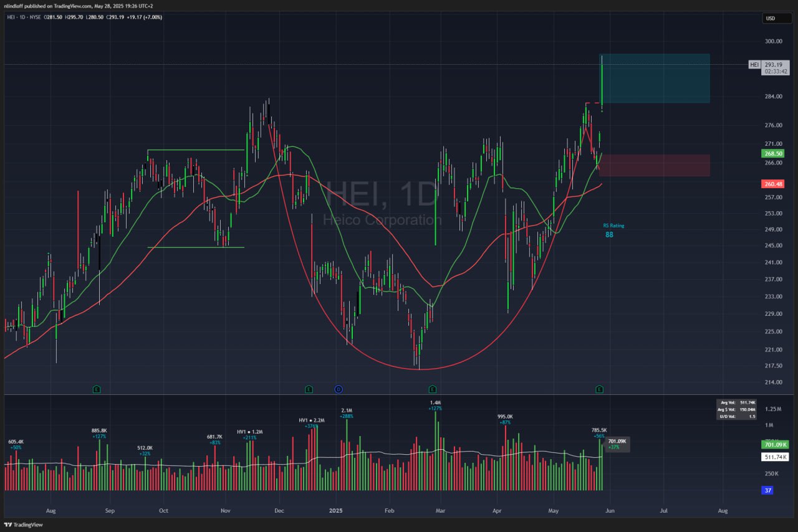798x532 pixels.
Task: Click the white 511.74K average volume label
Action: [776, 457]
